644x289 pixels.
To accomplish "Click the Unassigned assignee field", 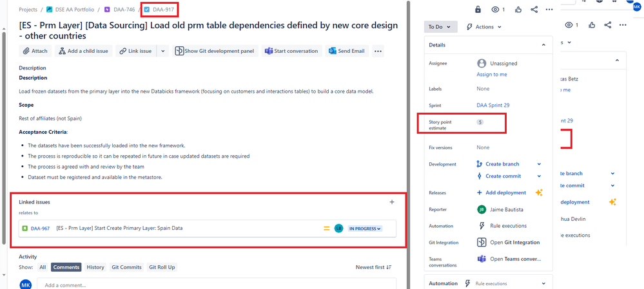I will click(x=497, y=64).
